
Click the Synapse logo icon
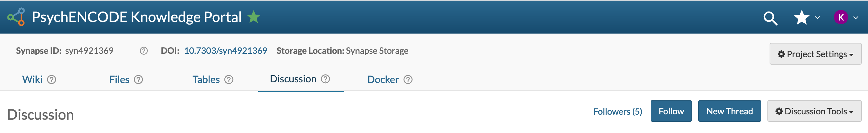(x=16, y=17)
